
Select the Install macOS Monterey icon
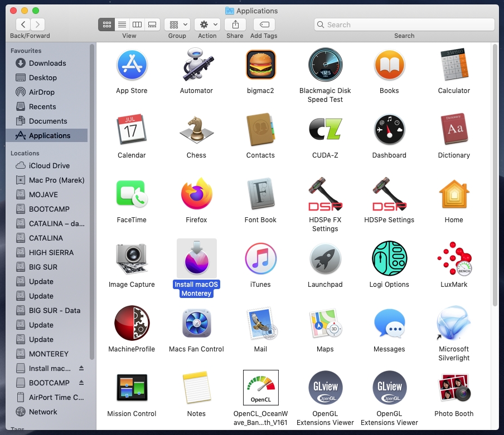click(196, 259)
